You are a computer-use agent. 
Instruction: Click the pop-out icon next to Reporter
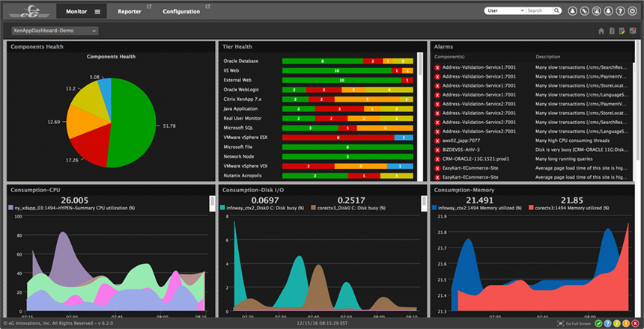tap(149, 7)
